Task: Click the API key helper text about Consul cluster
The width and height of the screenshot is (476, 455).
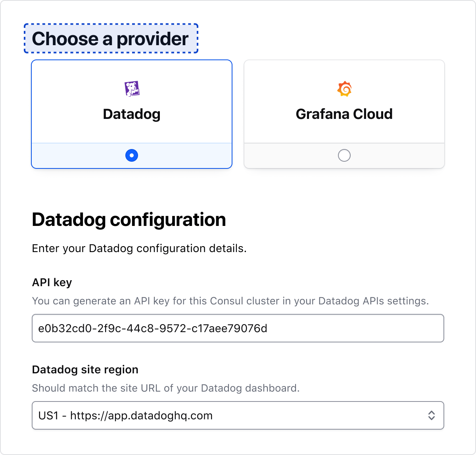Action: tap(230, 301)
